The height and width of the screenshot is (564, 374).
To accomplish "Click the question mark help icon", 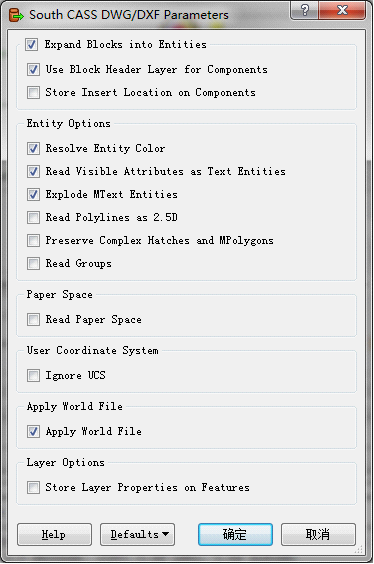I will click(304, 10).
